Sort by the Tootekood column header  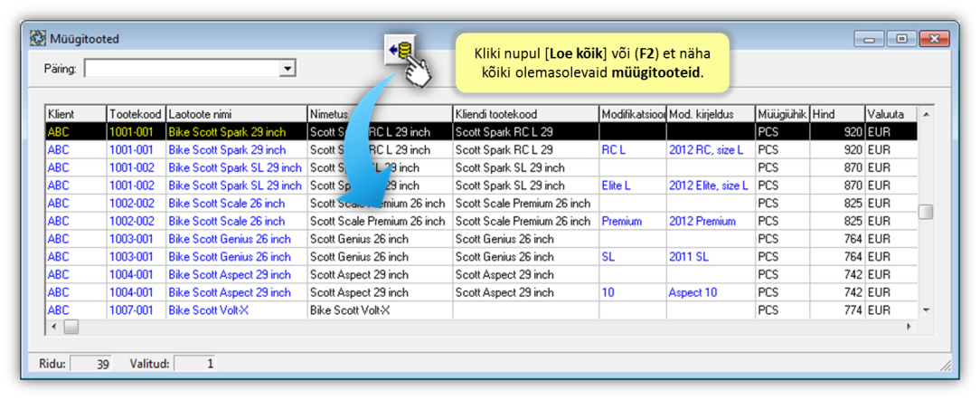coord(137,115)
